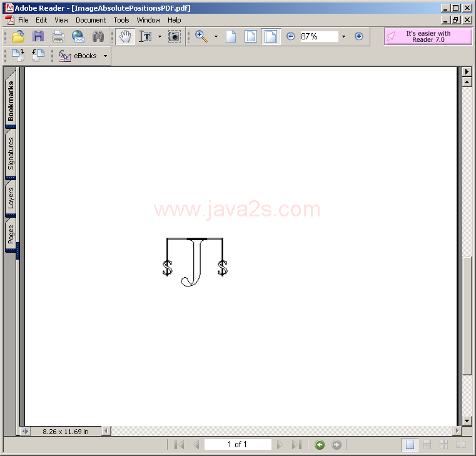Open the eBooks toolbar button
This screenshot has width=476, height=456.
pyautogui.click(x=78, y=56)
